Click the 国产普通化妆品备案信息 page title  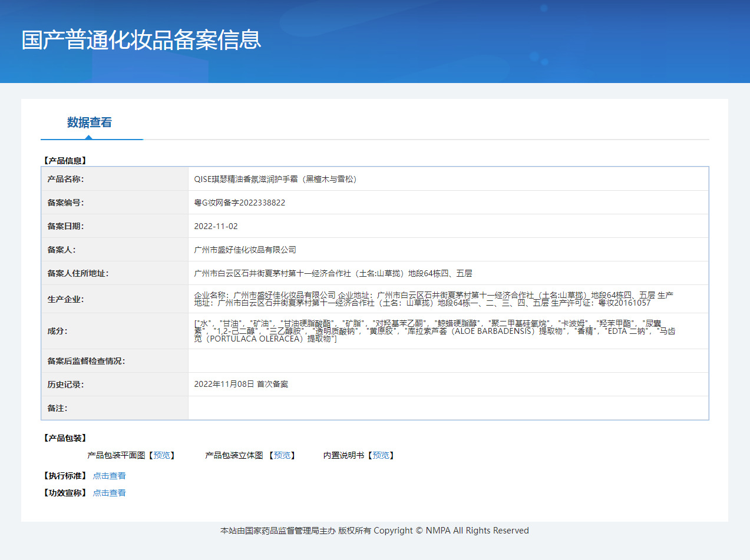click(141, 39)
